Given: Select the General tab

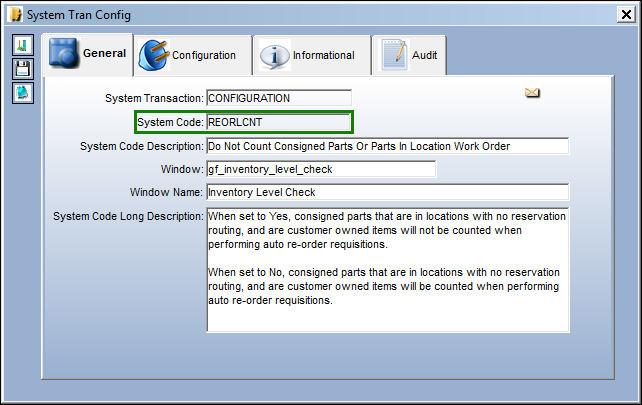Looking at the screenshot, I should pyautogui.click(x=88, y=54).
